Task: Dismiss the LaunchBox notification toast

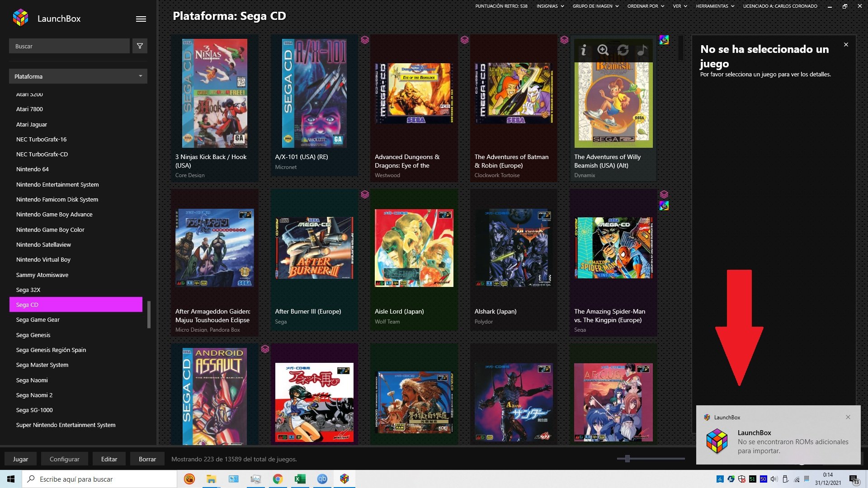Action: 848,417
